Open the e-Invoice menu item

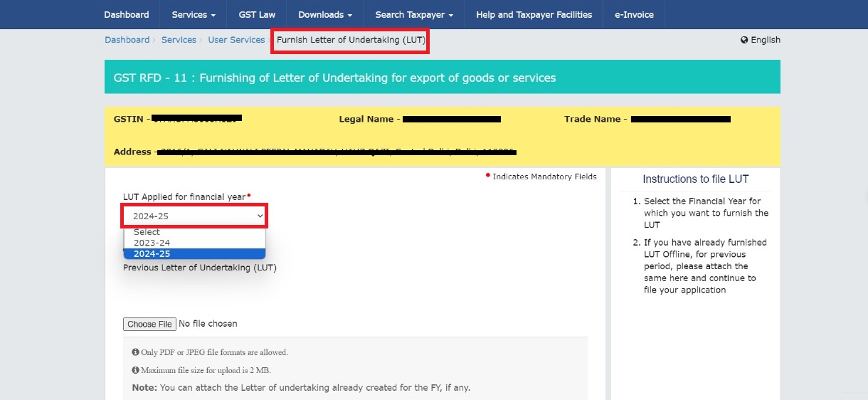coord(633,14)
